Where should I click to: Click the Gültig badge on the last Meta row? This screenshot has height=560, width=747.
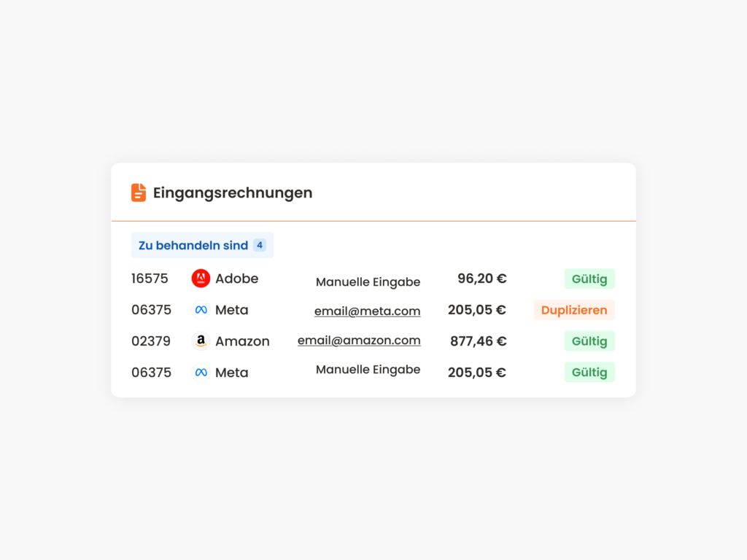589,373
